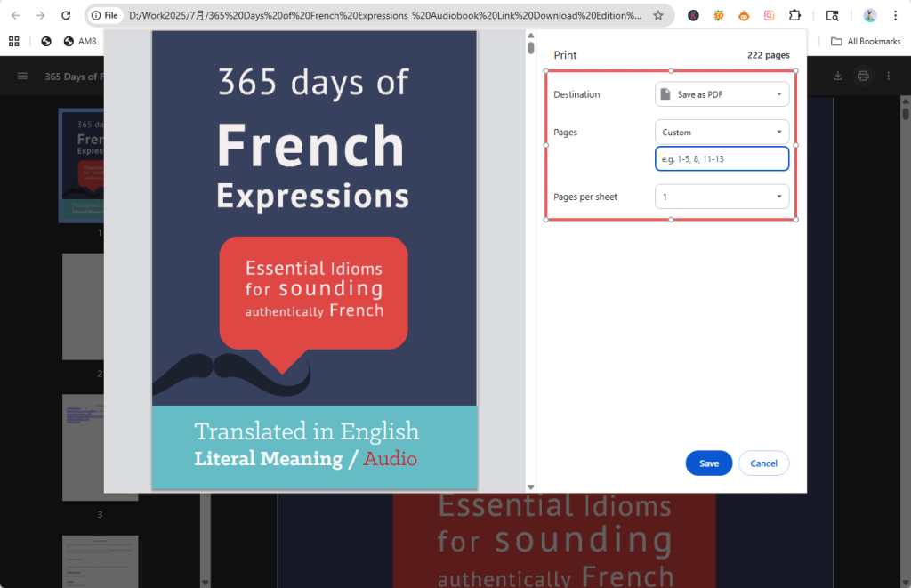
Task: Open All Bookmarks in the side panel
Action: [865, 41]
